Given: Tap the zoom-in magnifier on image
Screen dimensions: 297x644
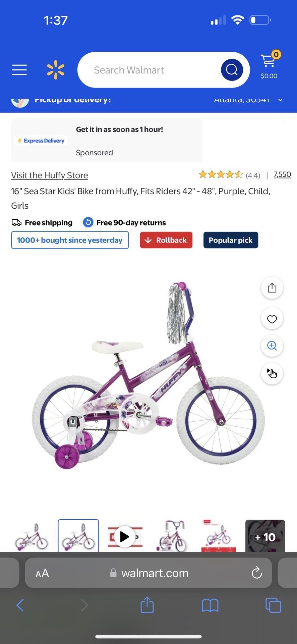Looking at the screenshot, I should point(272,346).
